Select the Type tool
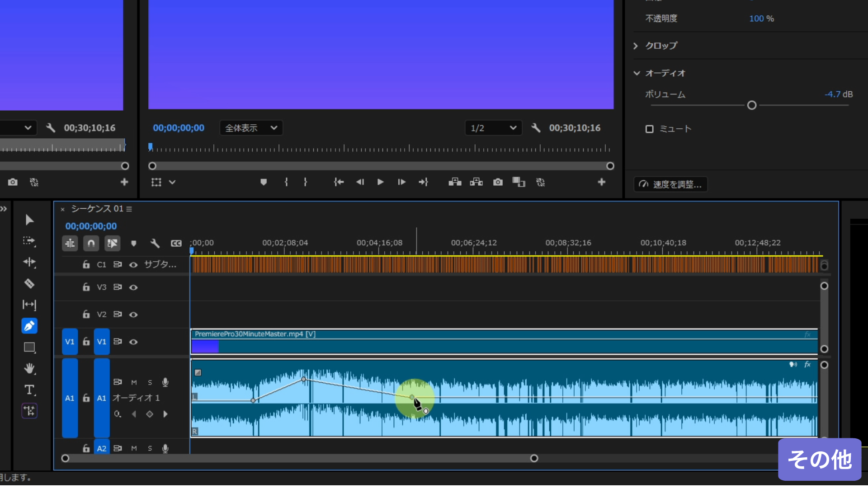The height and width of the screenshot is (488, 868). coord(29,390)
